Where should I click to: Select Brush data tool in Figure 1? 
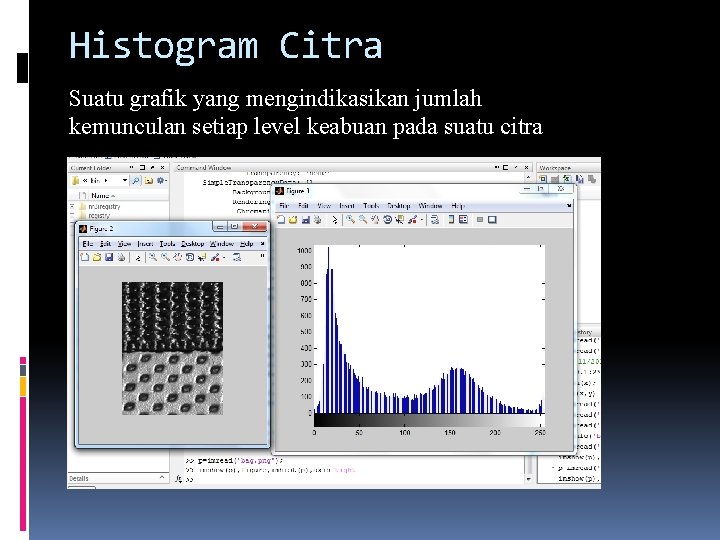[x=412, y=220]
